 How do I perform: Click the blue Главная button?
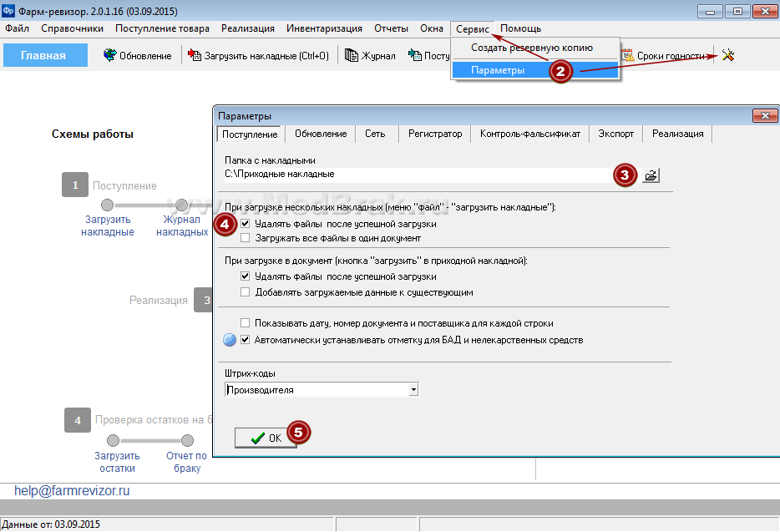[x=43, y=55]
